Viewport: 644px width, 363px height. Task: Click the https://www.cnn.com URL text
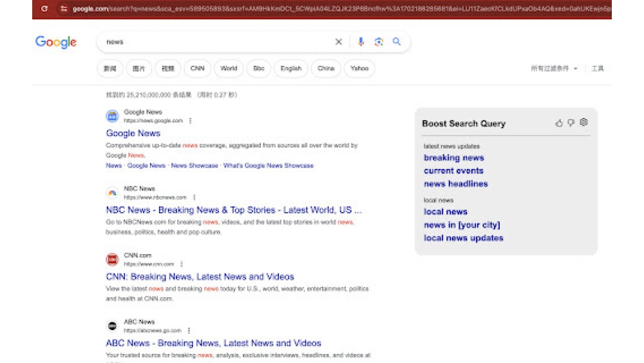click(149, 264)
